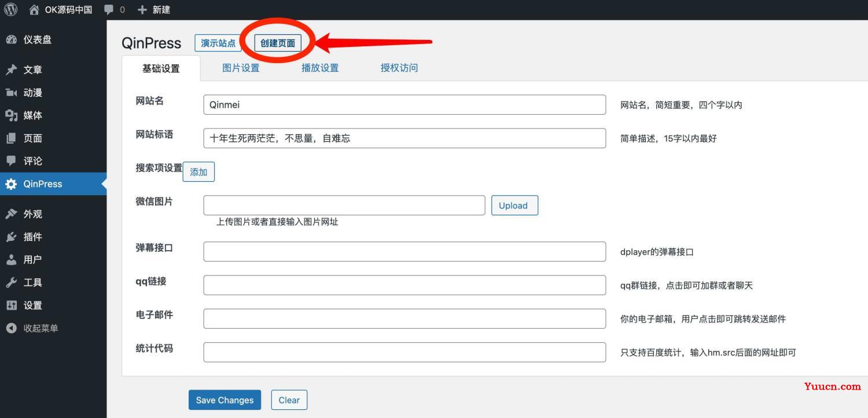Viewport: 868px width, 418px height.
Task: Click the pushpin icon for 文章
Action: 12,69
